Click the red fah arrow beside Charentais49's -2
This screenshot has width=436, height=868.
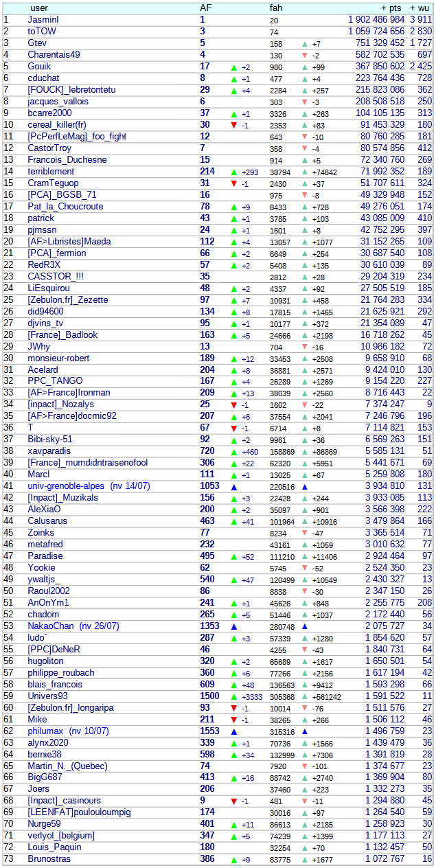[x=305, y=55]
